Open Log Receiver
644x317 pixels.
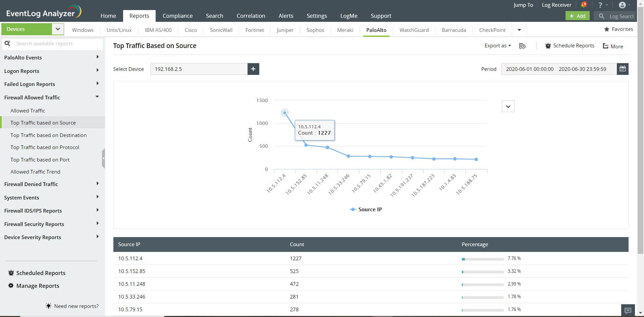coord(556,5)
